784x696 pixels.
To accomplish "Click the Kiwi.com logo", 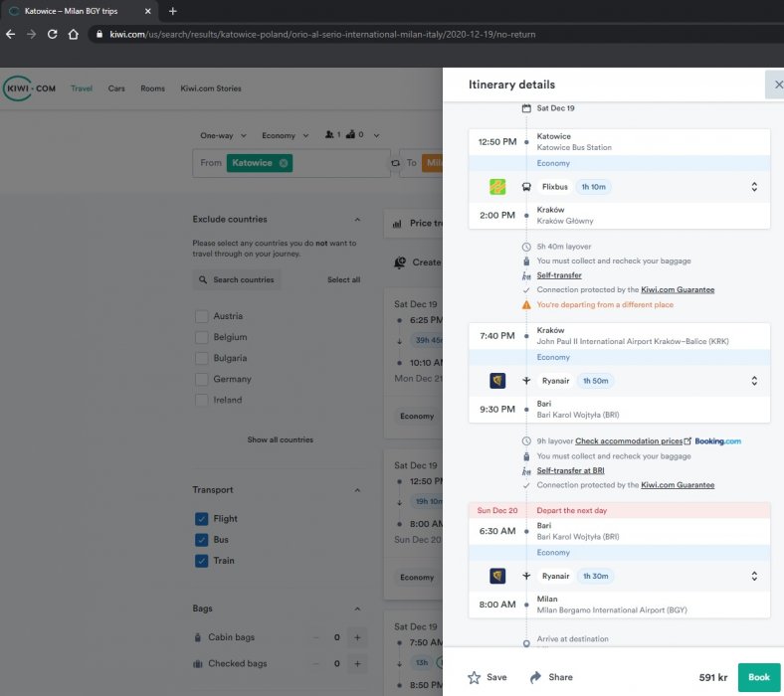I will 31,88.
